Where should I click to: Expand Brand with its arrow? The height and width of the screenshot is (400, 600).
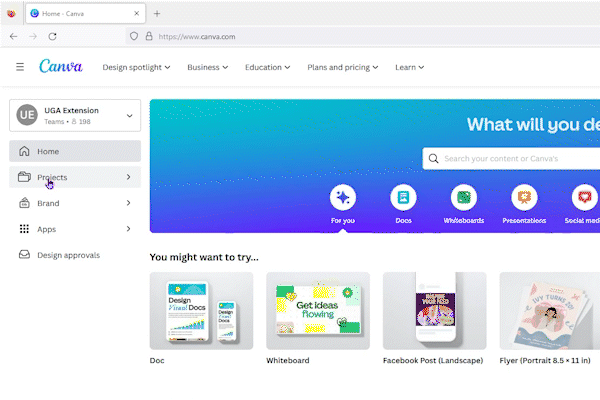[x=129, y=203]
